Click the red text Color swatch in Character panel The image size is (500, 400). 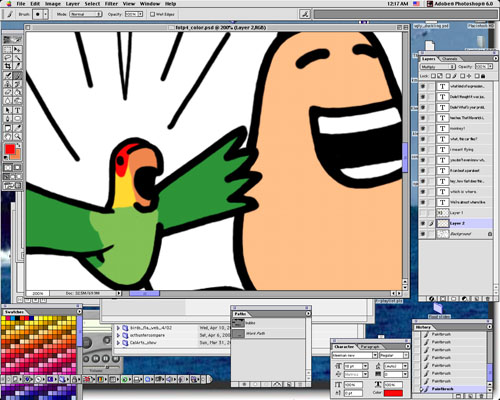[x=393, y=393]
